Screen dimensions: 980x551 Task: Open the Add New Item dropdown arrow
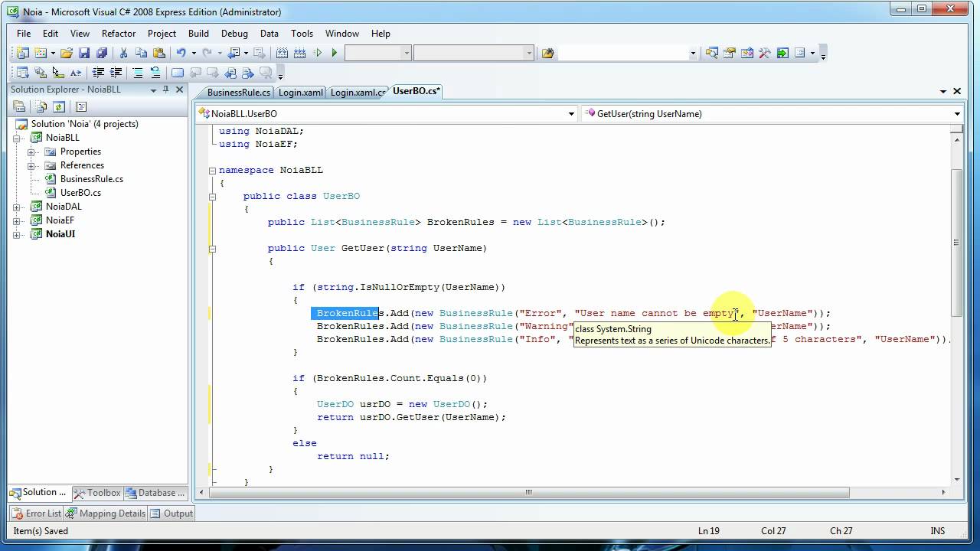click(53, 53)
